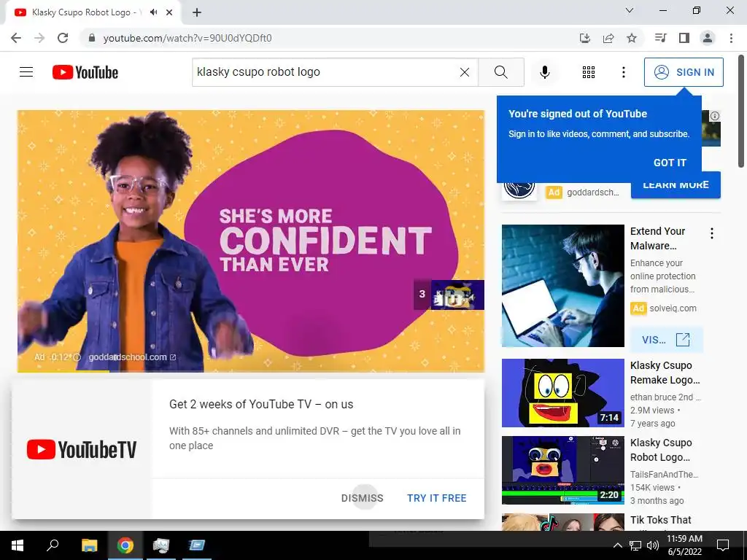Open the media controls icon in Chrome toolbar

coord(660,38)
